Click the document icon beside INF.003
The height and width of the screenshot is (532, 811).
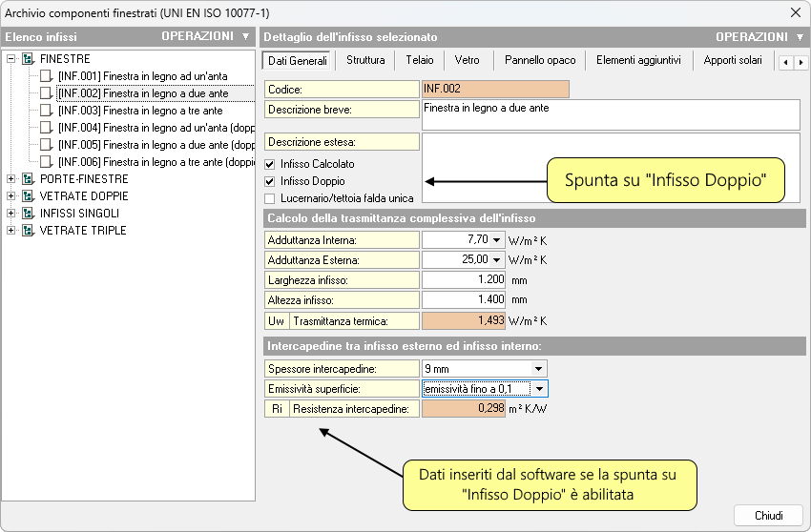point(47,111)
